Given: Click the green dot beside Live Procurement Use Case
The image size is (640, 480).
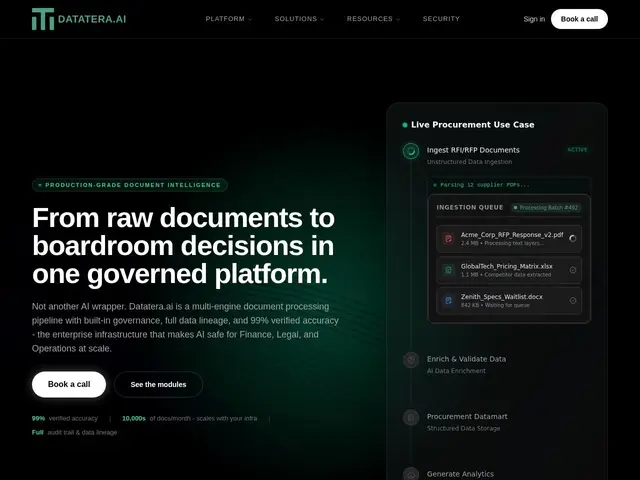Looking at the screenshot, I should (405, 125).
